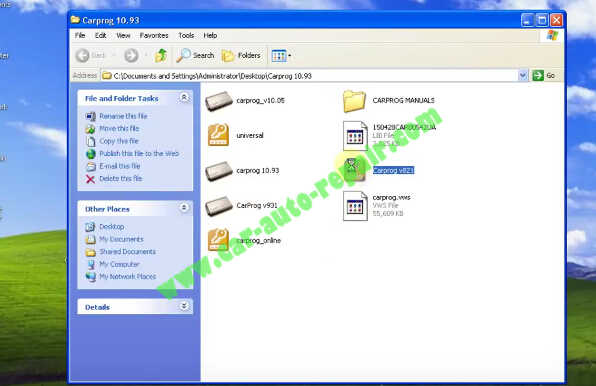Select the Carprog v821 file icon
Screen dimensions: 596x386
point(355,170)
